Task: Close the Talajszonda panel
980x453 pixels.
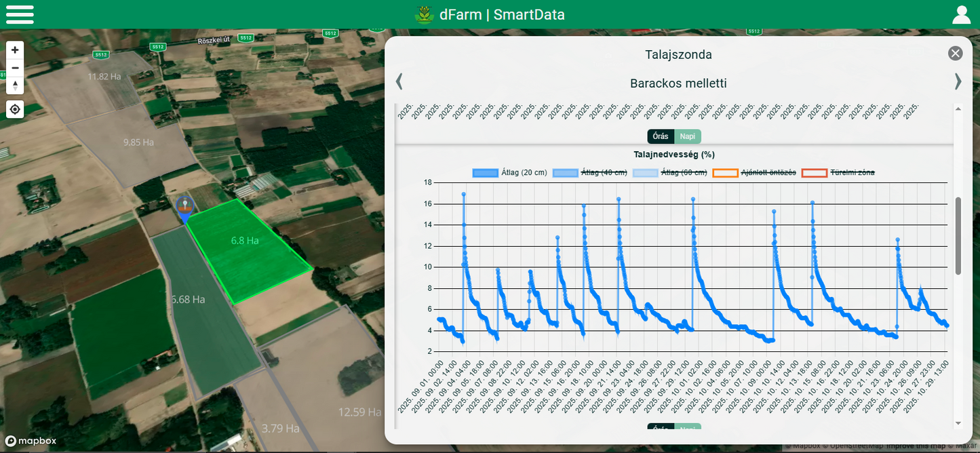Action: click(955, 54)
